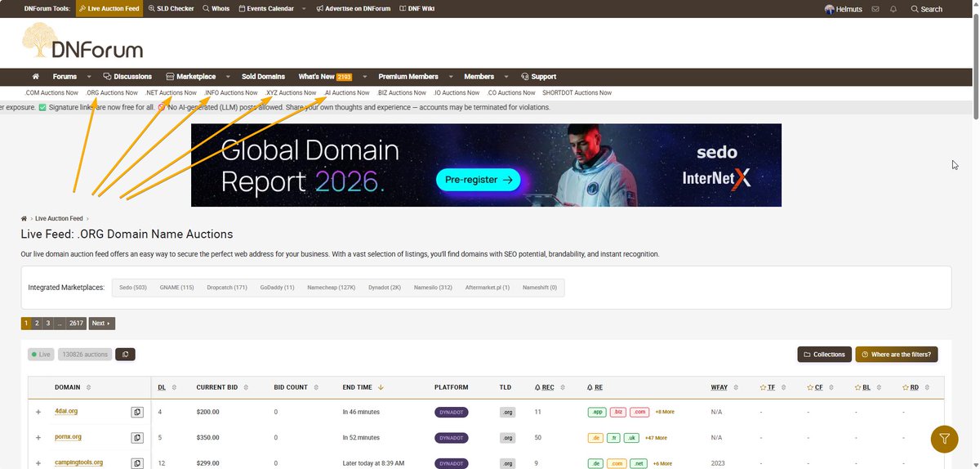Open Helmuts user account menu
The image size is (980, 469).
coord(845,9)
